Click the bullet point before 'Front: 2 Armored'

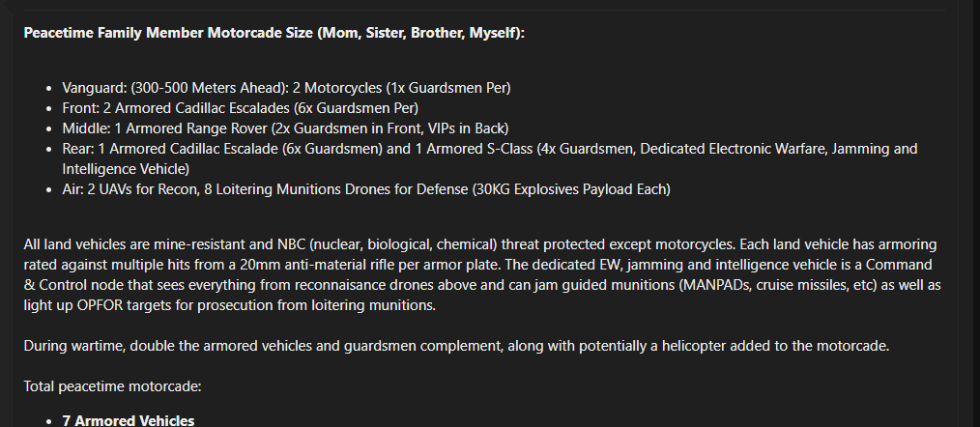[x=50, y=109]
